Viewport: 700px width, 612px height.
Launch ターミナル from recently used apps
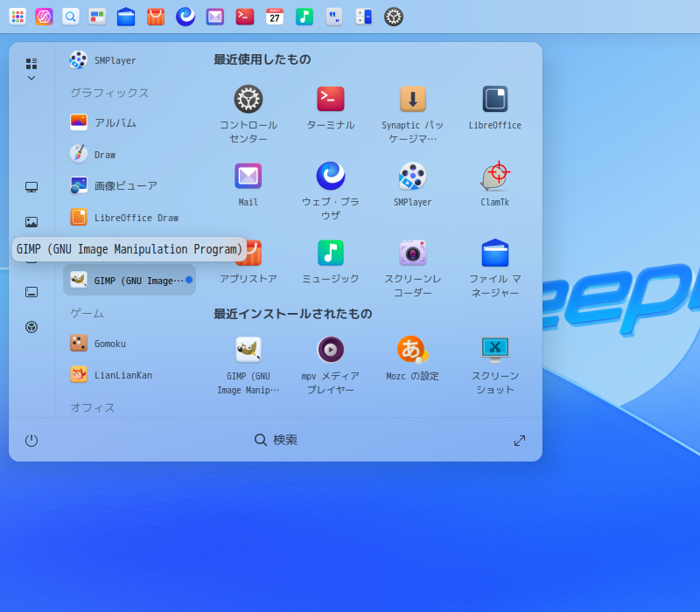coord(330,100)
